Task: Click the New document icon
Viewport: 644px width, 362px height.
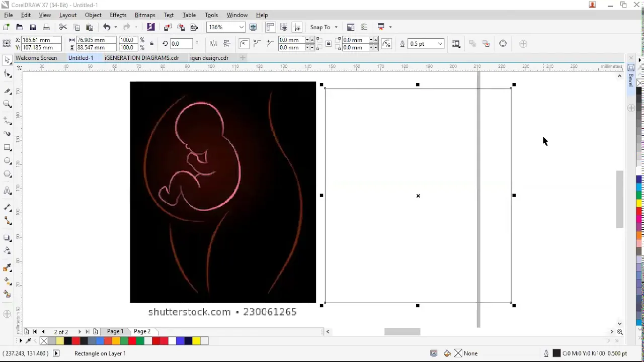Action: click(6, 27)
